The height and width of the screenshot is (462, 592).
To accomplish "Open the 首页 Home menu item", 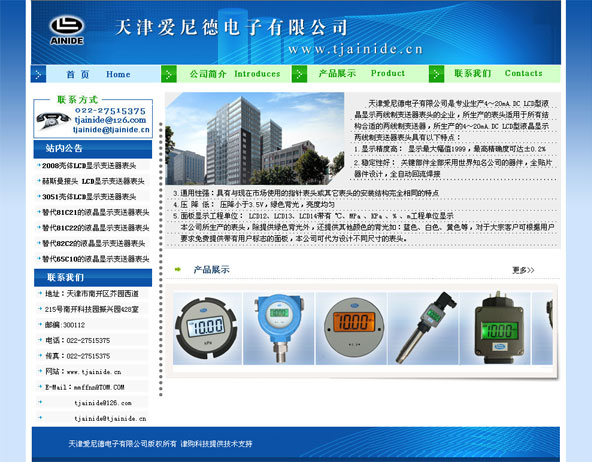I will (98, 74).
